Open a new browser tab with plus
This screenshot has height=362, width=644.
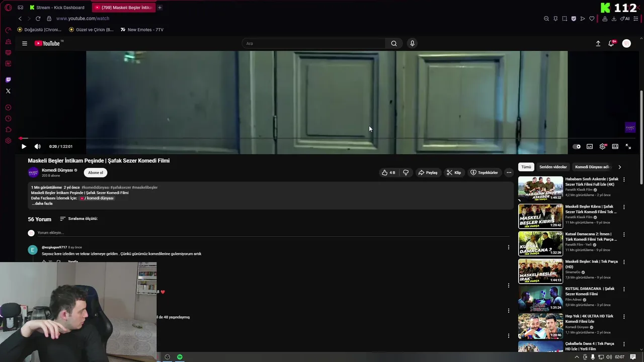tap(159, 8)
